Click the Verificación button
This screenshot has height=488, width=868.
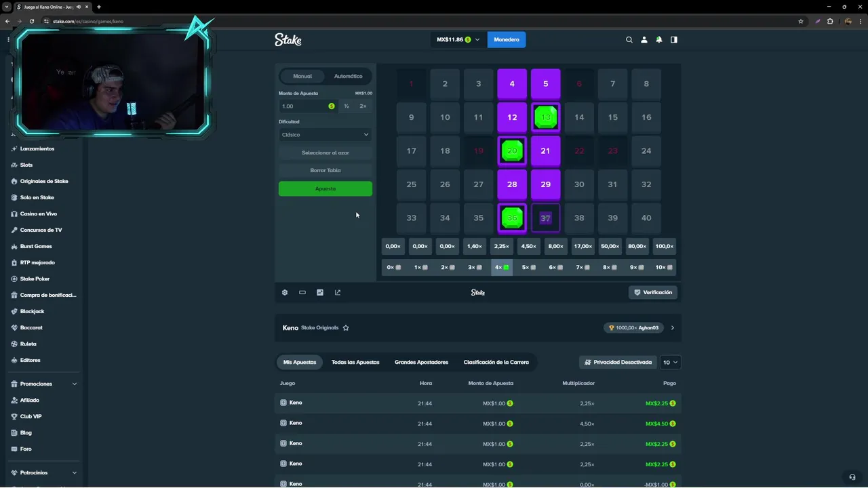pyautogui.click(x=652, y=292)
